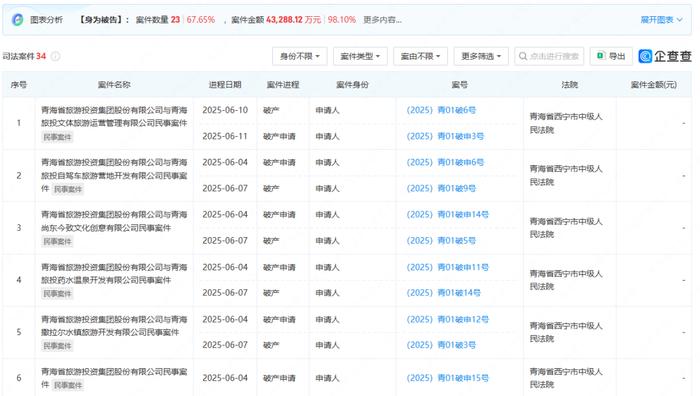Click case name in row 1 (文体旅游运营管理)

pyautogui.click(x=114, y=117)
